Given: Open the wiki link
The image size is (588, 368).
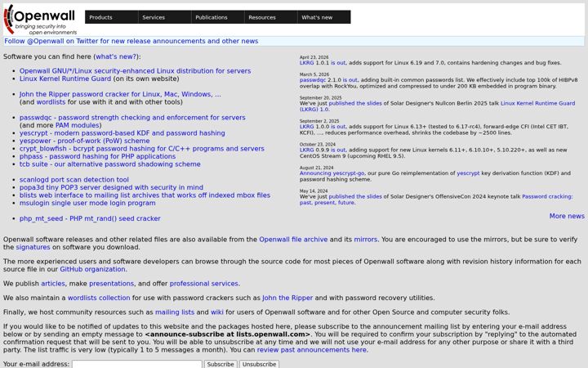Looking at the screenshot, I should (217, 312).
